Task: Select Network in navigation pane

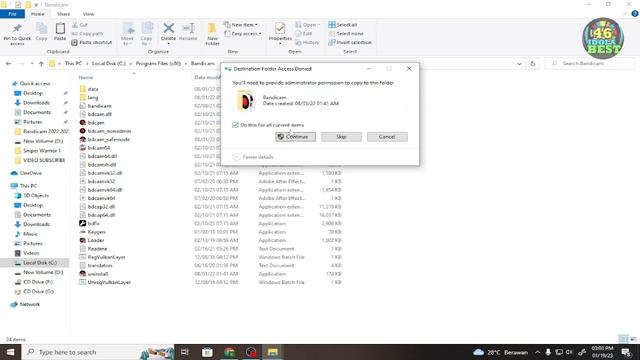Action: 30,304
